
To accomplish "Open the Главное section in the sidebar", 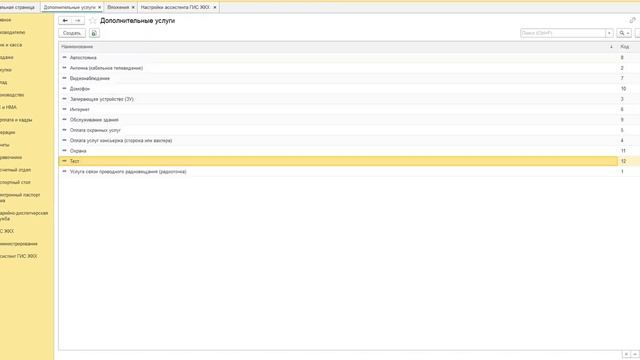I will click(x=6, y=20).
